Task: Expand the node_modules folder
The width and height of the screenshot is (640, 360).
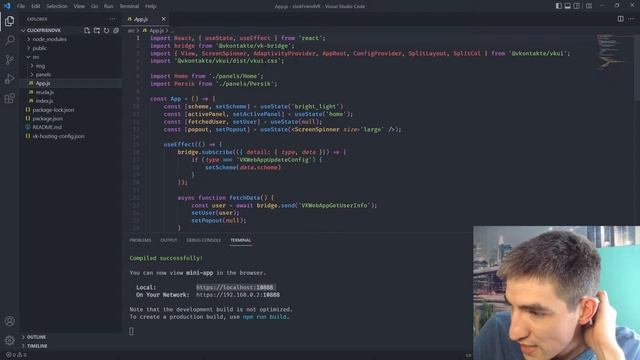Action: pos(71,39)
